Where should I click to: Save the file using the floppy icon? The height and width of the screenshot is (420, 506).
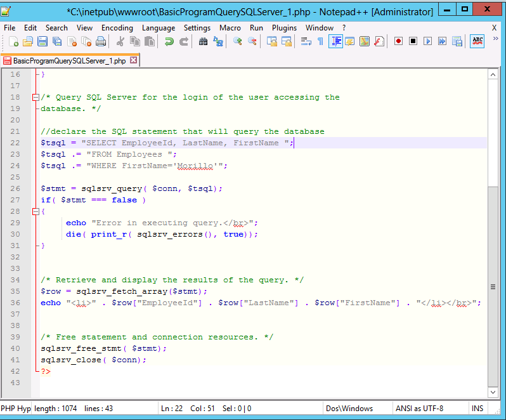42,41
